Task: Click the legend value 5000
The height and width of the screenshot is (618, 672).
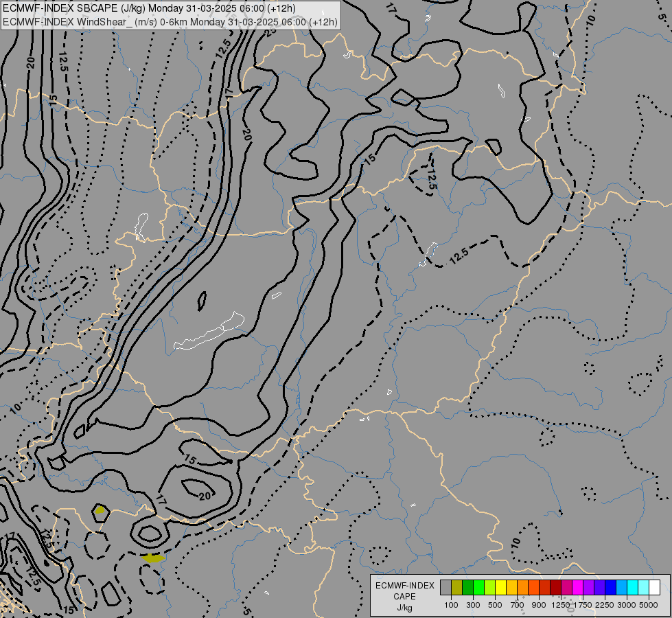Action: pos(649,605)
